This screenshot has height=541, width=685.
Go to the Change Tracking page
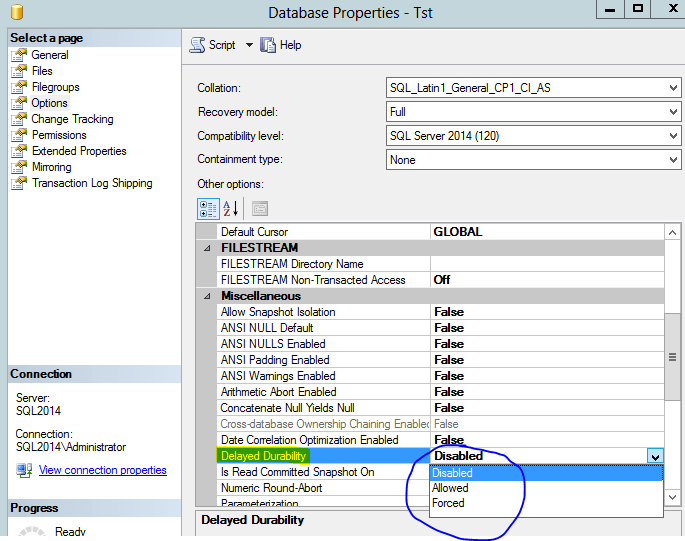pyautogui.click(x=72, y=119)
